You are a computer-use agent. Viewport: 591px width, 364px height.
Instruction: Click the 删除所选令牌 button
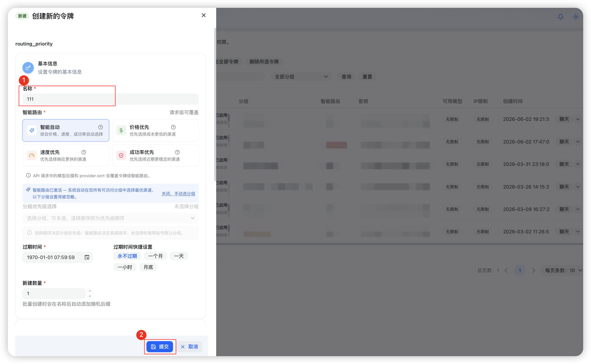(264, 62)
